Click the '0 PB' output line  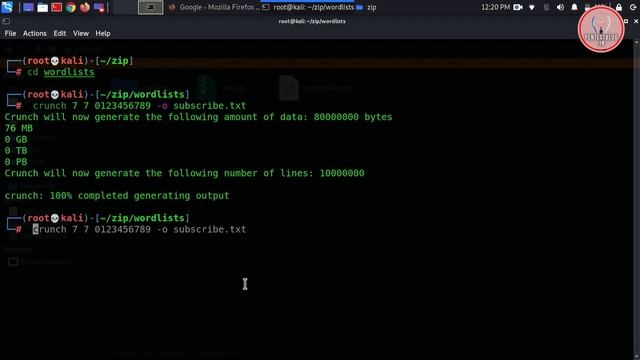(16, 162)
